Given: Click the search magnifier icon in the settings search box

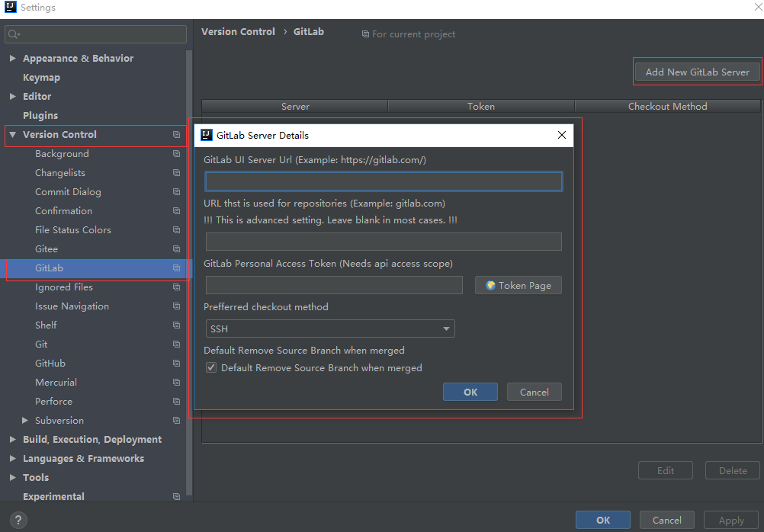Looking at the screenshot, I should tap(14, 34).
